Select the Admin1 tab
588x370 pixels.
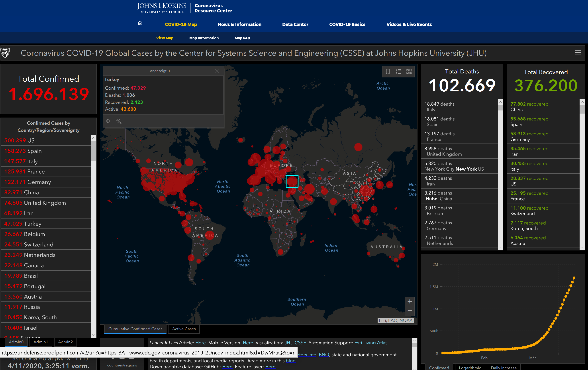click(x=41, y=342)
